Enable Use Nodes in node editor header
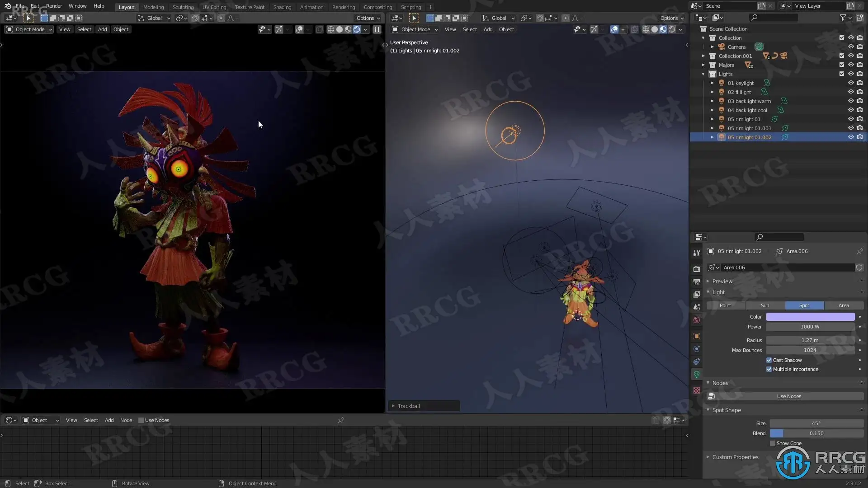This screenshot has width=868, height=488. 141,420
